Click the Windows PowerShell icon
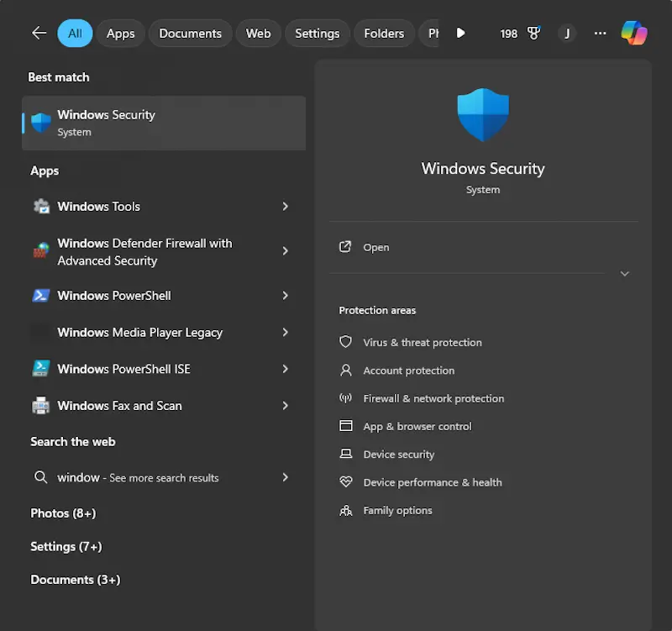Viewport: 672px width, 631px height. point(40,296)
